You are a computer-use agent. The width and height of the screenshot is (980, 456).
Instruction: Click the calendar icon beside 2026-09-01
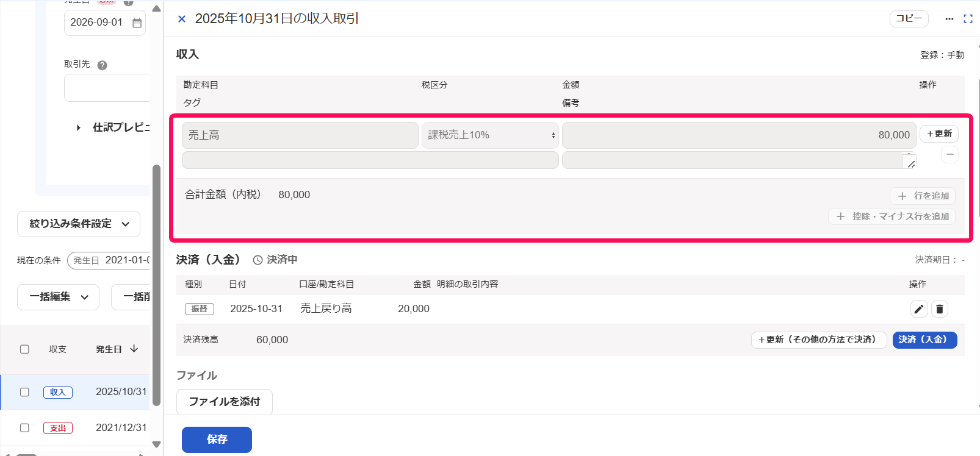(x=137, y=23)
